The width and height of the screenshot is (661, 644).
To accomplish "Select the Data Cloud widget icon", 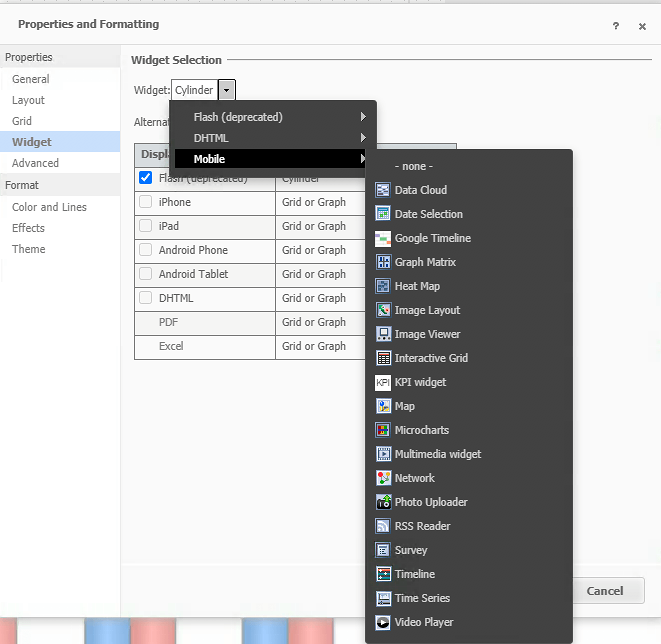I will (383, 190).
